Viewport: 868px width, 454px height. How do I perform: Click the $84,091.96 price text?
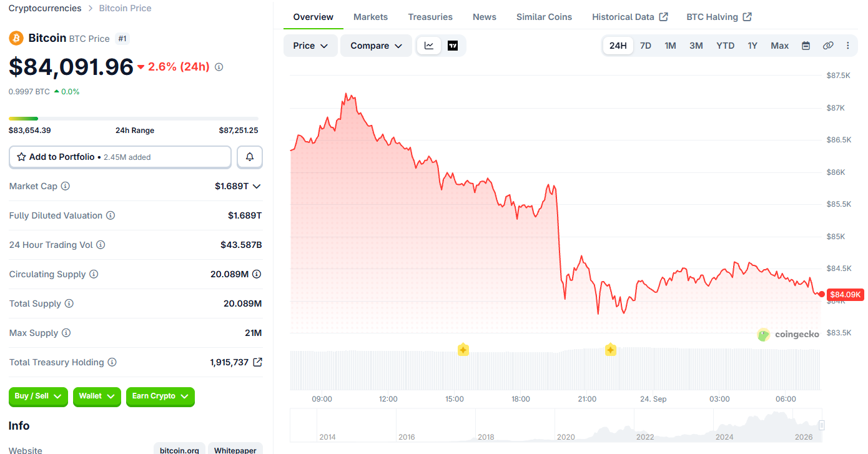click(71, 67)
